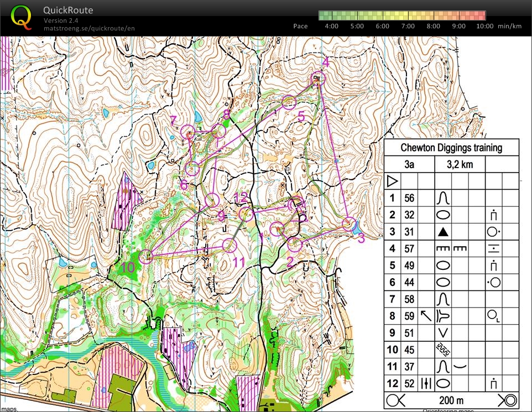The width and height of the screenshot is (532, 412).
Task: Select control circle 10 on the map
Action: pos(145,256)
